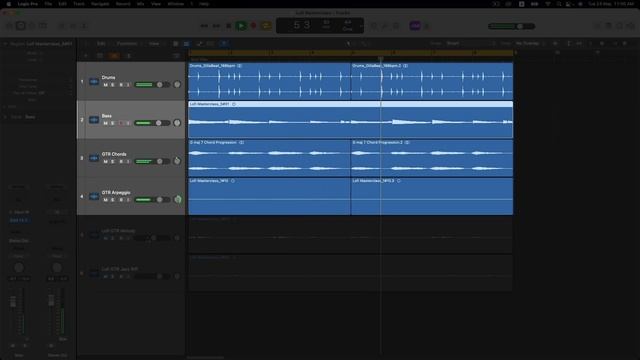The image size is (640, 360).
Task: Toggle the blue Catch playhead button
Action: (224, 44)
